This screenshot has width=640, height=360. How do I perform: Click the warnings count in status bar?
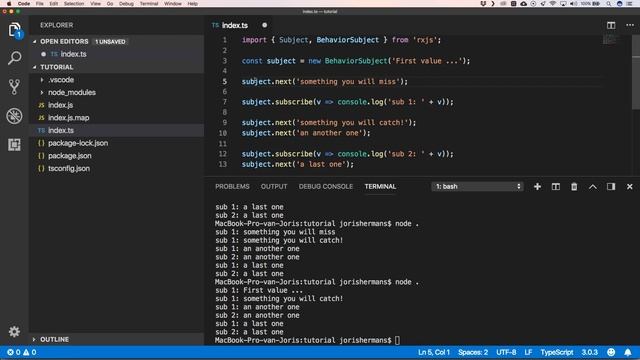pyautogui.click(x=29, y=352)
